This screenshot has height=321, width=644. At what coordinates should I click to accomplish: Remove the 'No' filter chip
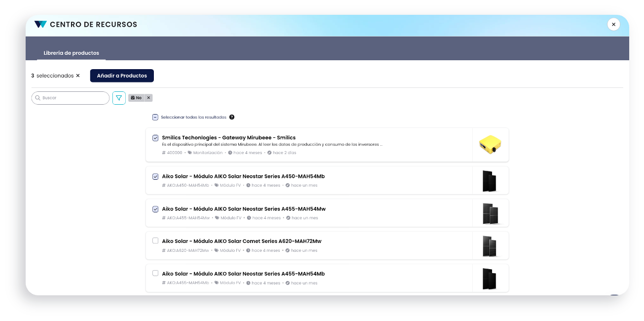pyautogui.click(x=148, y=98)
